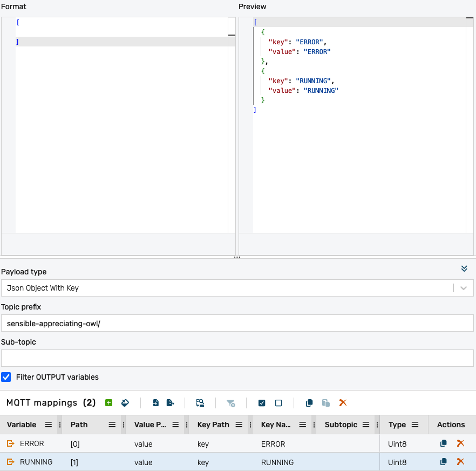Click the select all mappings checkbox icon
Image resolution: width=476 pixels, height=471 pixels.
(262, 403)
